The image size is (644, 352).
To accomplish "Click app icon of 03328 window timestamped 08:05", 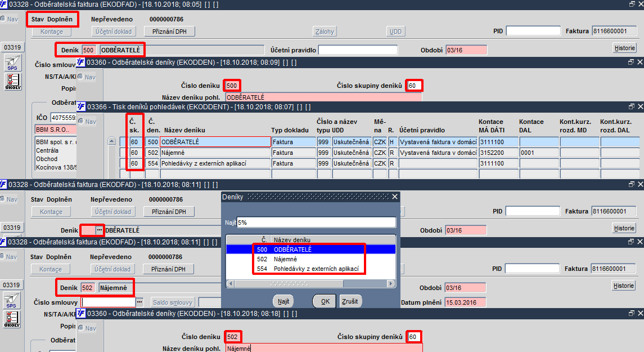I will (x=4, y=4).
